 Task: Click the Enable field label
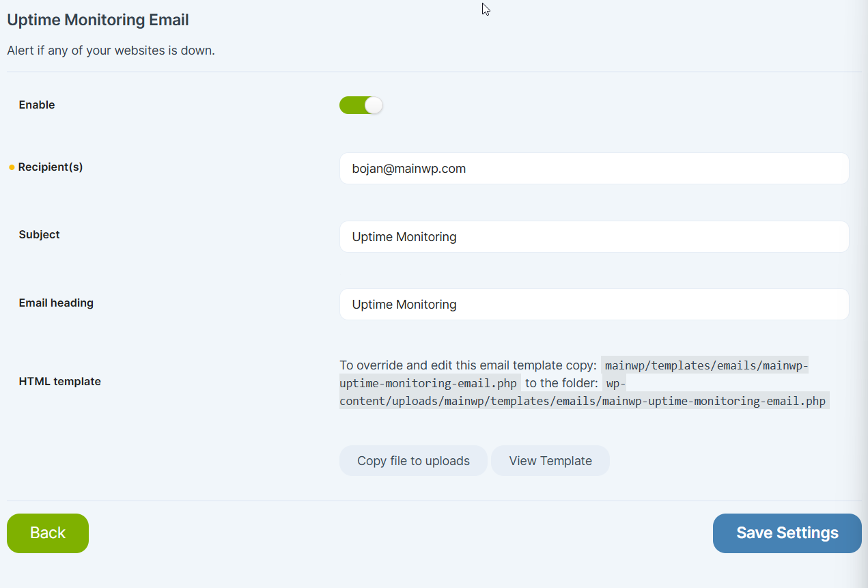[36, 104]
